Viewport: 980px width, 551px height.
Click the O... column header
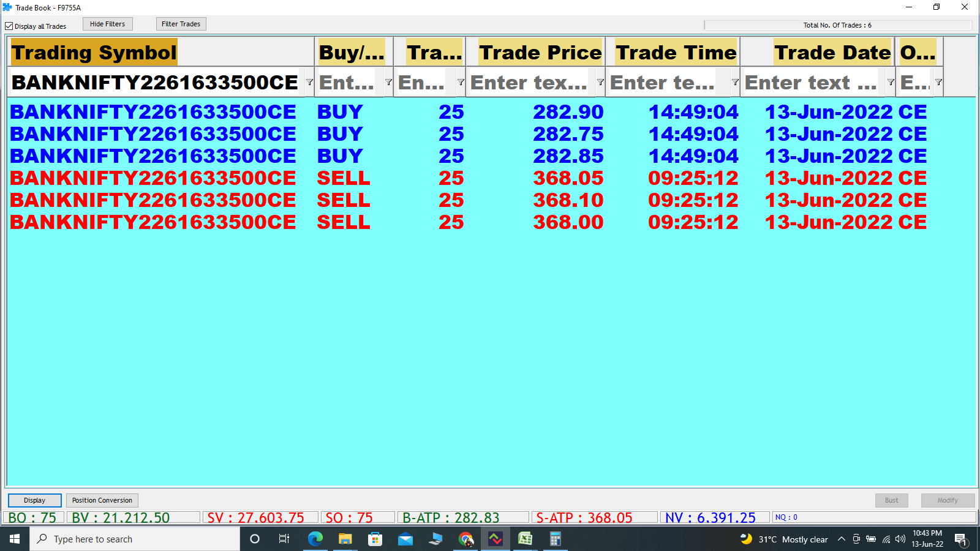tap(919, 52)
